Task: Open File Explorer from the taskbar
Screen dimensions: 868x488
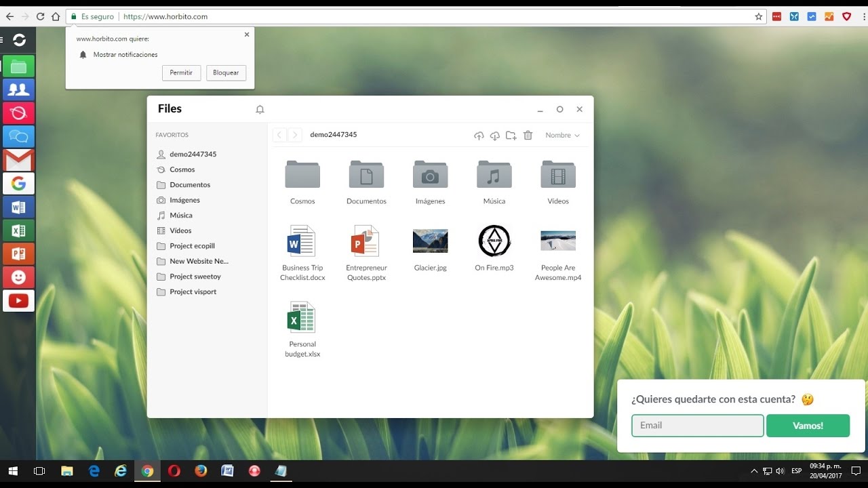Action: tap(66, 470)
